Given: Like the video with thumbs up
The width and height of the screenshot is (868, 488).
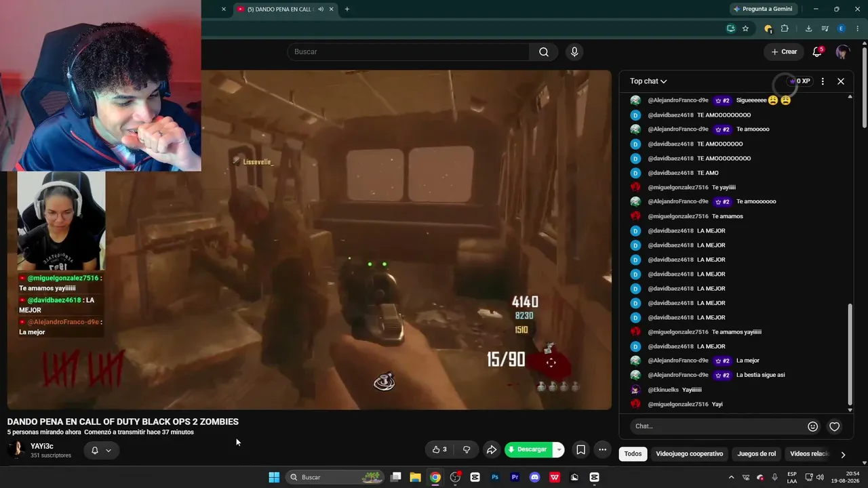Looking at the screenshot, I should [440, 449].
